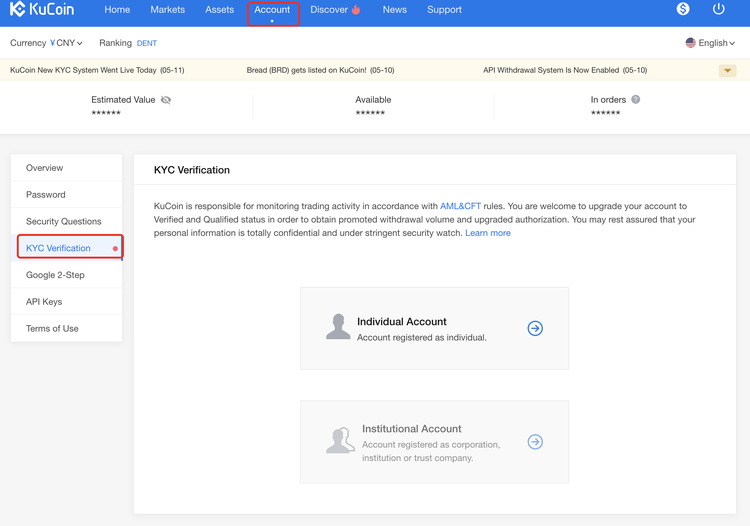Toggle the hide Estimated Value eye icon
The height and width of the screenshot is (526, 750).
coord(166,100)
